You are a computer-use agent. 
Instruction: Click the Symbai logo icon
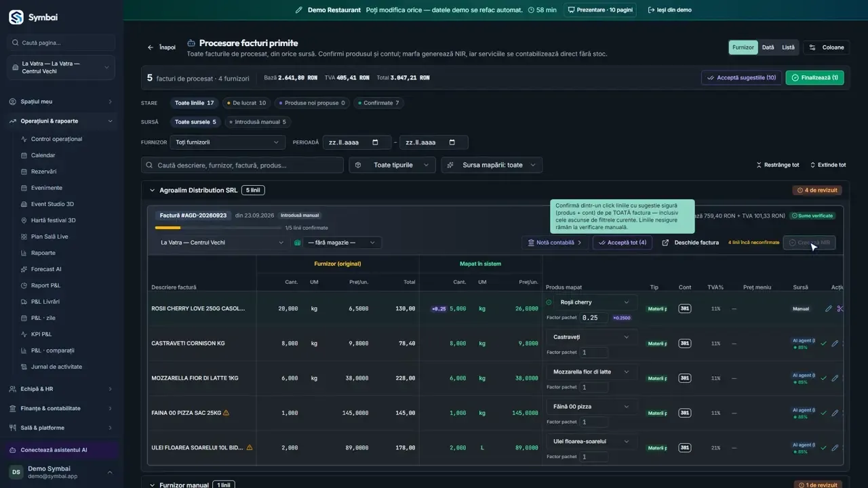pyautogui.click(x=16, y=17)
